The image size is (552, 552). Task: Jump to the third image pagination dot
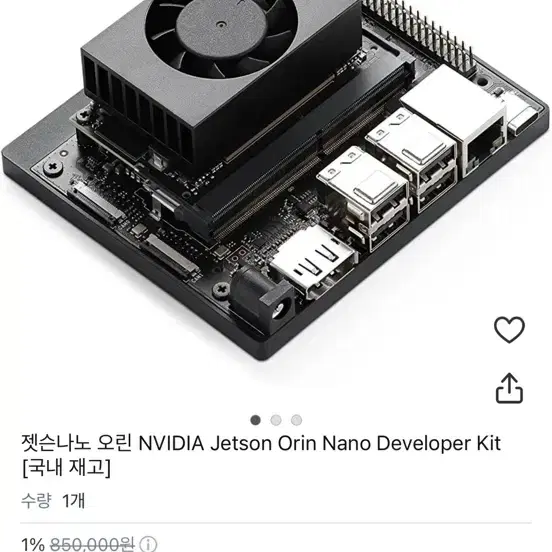coord(296,420)
